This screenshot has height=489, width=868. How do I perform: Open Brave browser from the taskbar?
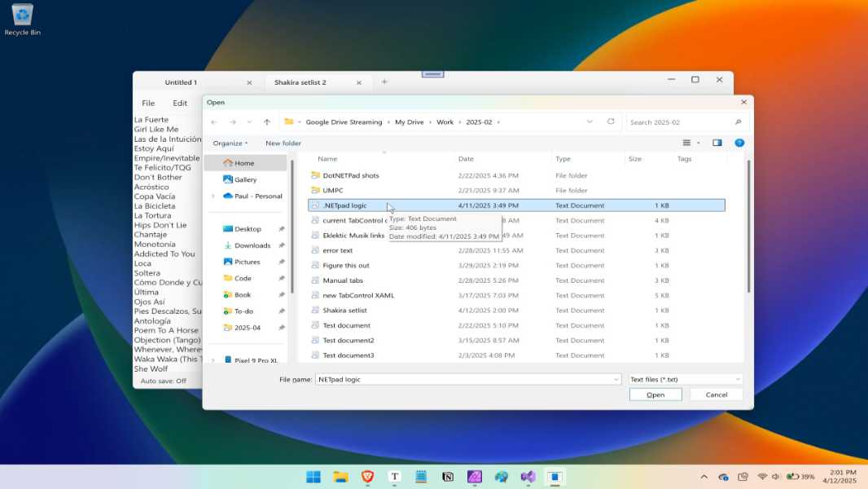366,477
